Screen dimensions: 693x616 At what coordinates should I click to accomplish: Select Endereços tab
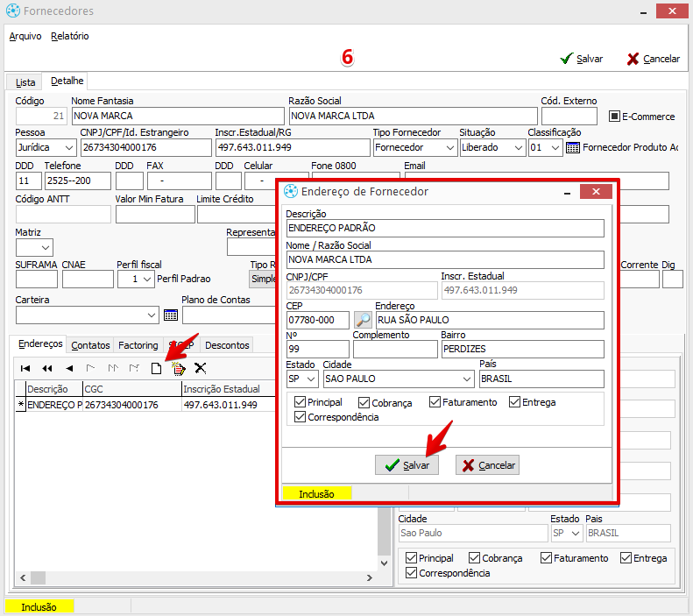click(x=40, y=343)
